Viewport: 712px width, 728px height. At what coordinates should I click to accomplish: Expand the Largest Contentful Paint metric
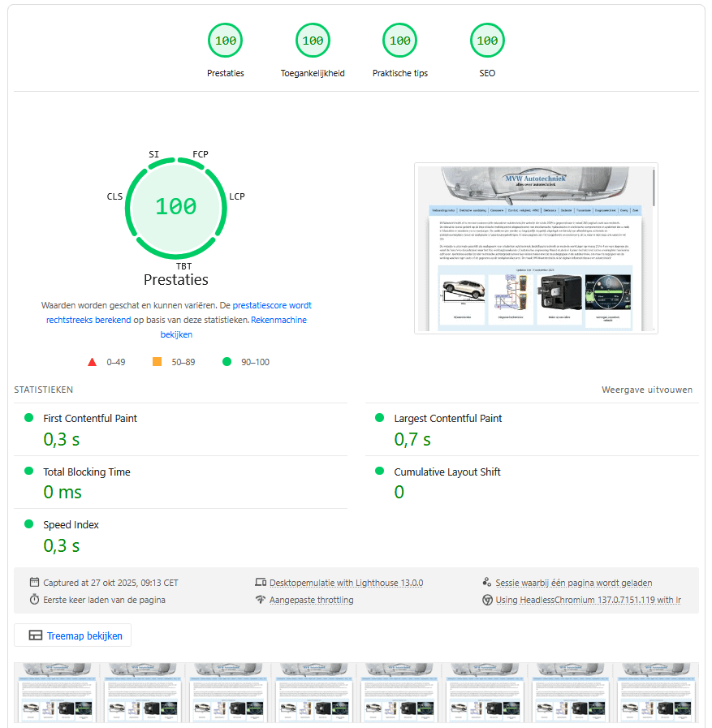[447, 419]
